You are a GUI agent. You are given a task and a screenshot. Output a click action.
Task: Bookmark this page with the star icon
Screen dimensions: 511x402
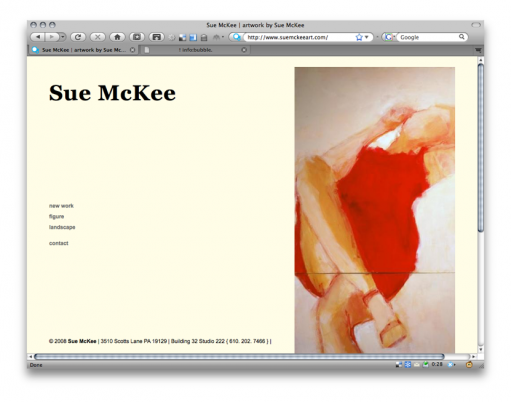[x=359, y=37]
